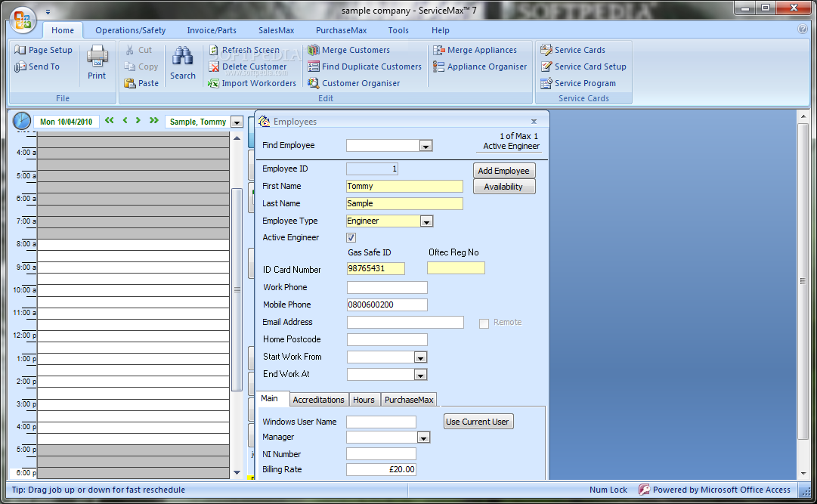Click the schedule date field Mon 10/04/2010
817x504 pixels.
point(67,122)
